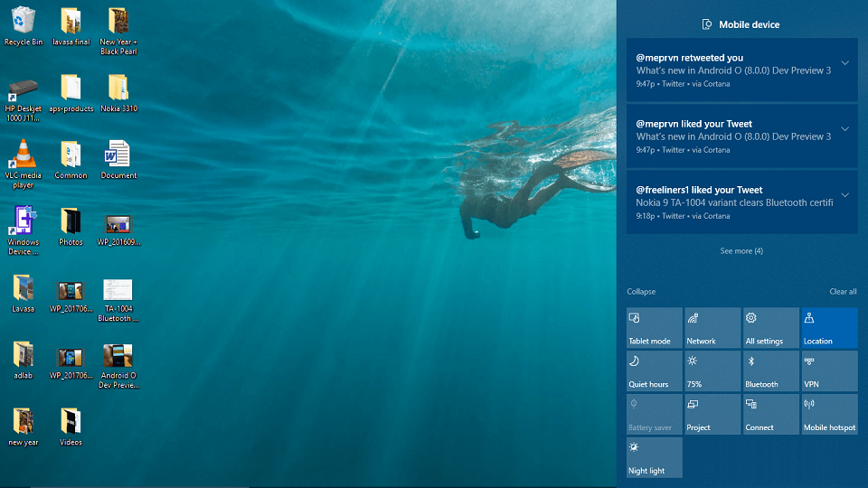
Task: Open the @meprvn liked your Tweet title
Action: coord(693,124)
